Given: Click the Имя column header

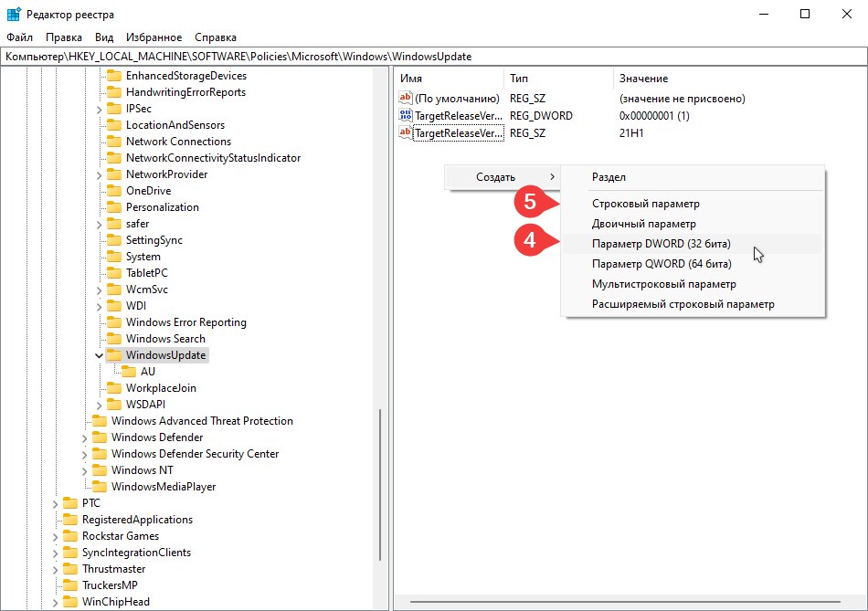Looking at the screenshot, I should [x=449, y=79].
